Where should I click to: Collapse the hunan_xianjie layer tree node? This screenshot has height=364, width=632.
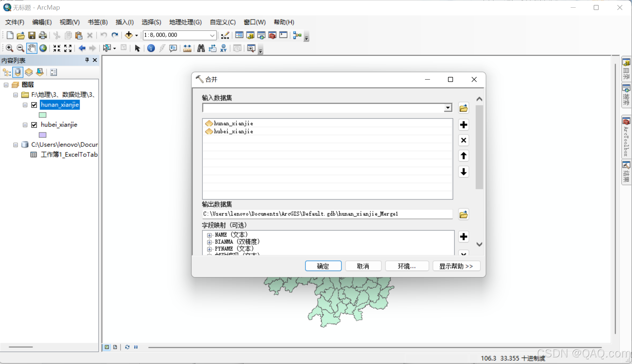25,105
